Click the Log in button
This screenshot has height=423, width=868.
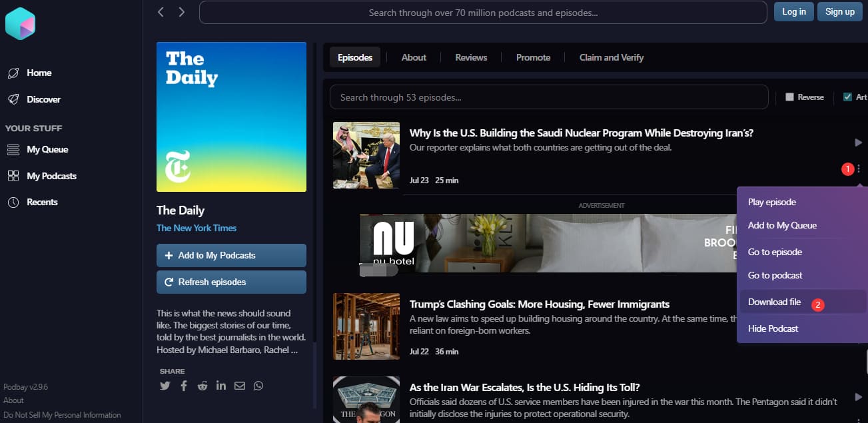(793, 11)
